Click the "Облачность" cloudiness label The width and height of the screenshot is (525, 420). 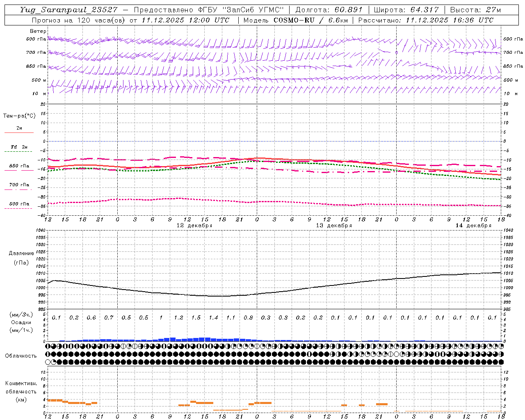[x=21, y=356]
